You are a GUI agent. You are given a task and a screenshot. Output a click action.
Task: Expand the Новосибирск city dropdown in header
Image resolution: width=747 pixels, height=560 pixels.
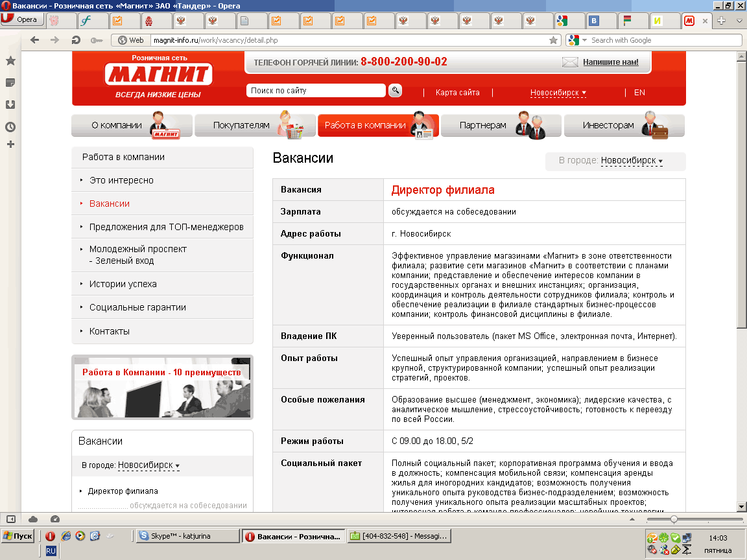pyautogui.click(x=558, y=93)
